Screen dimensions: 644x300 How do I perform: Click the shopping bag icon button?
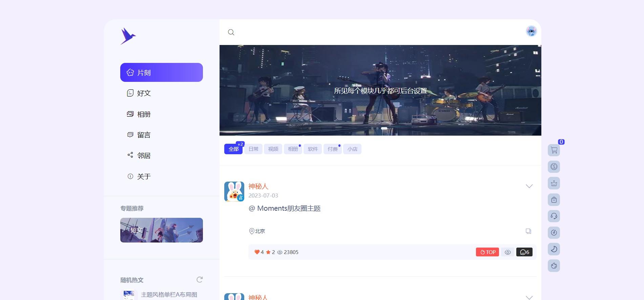click(554, 200)
